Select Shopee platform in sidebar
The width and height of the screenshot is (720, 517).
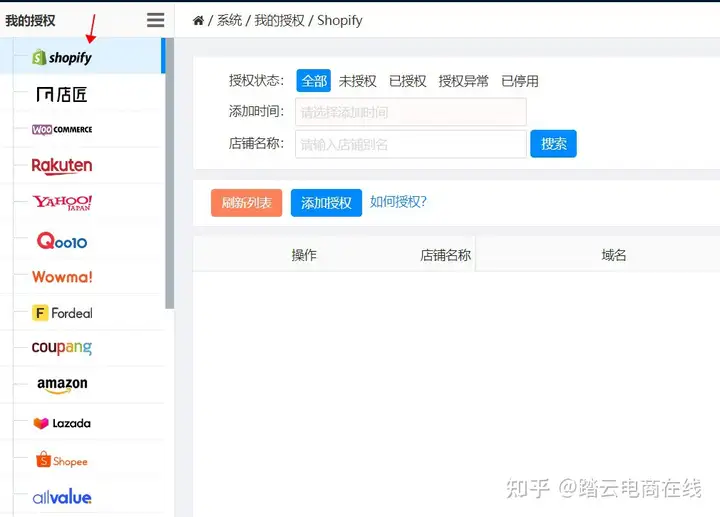[x=62, y=460]
